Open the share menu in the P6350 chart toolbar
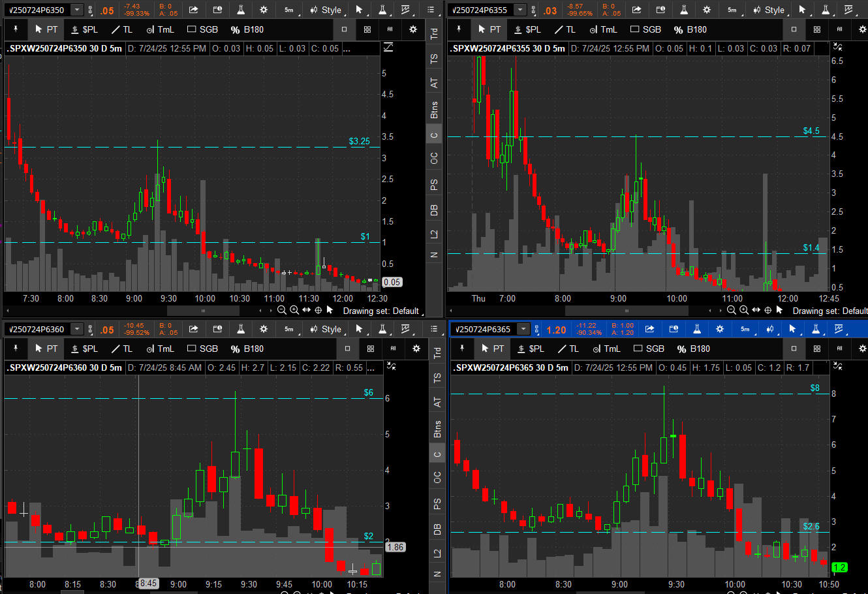Viewport: 868px width, 594px height. (194, 10)
